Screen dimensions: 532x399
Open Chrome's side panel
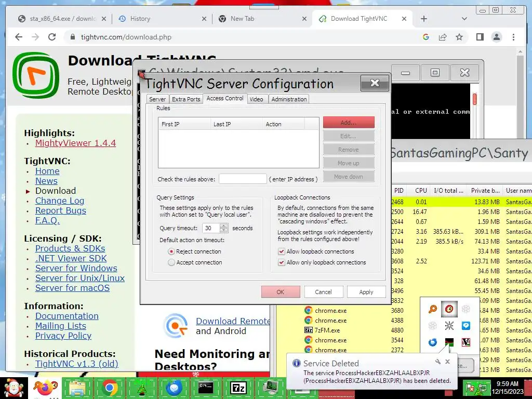[480, 37]
